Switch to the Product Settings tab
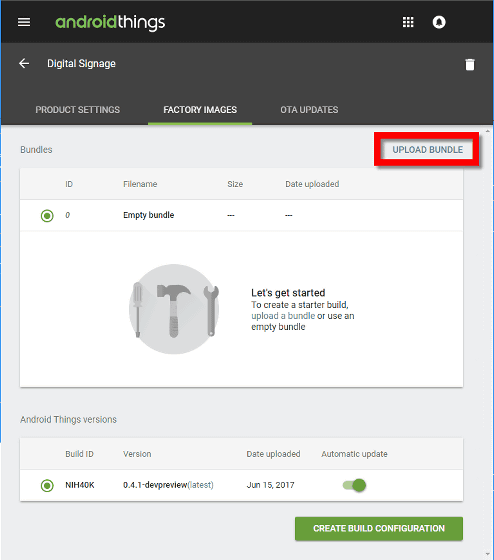Screen dimensions: 494x560 (x=78, y=110)
